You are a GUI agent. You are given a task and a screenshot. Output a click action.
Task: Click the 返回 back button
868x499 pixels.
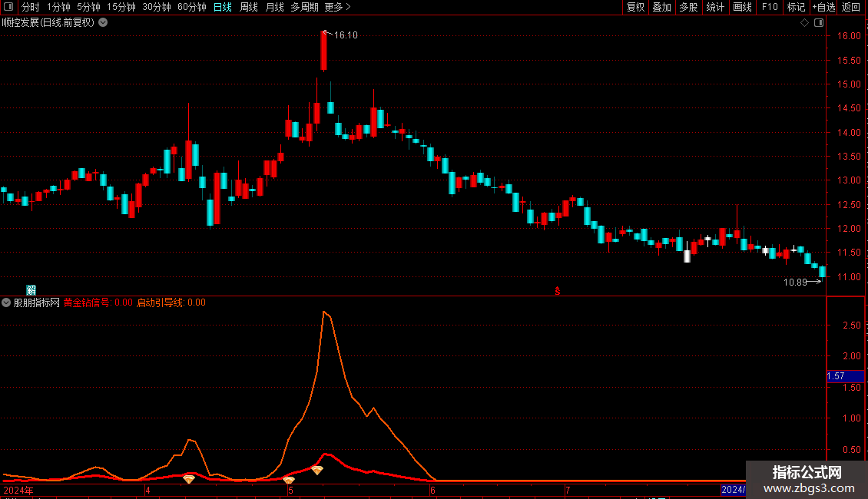click(851, 7)
